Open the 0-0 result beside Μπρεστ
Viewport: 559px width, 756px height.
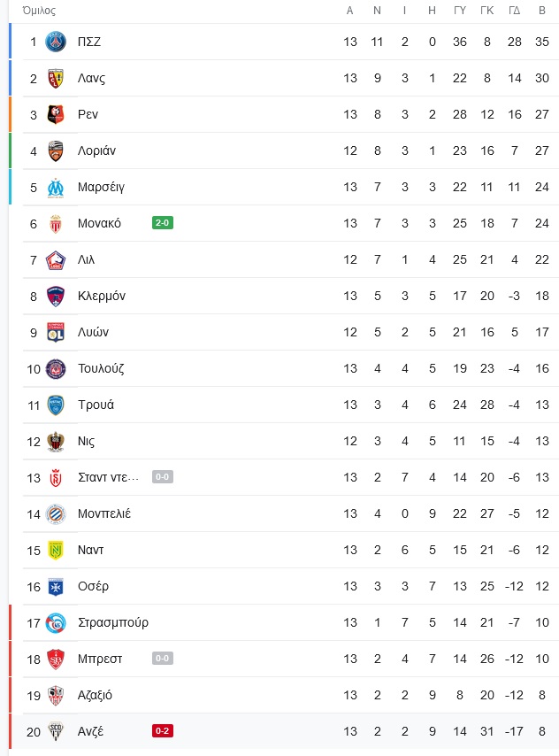(x=163, y=658)
